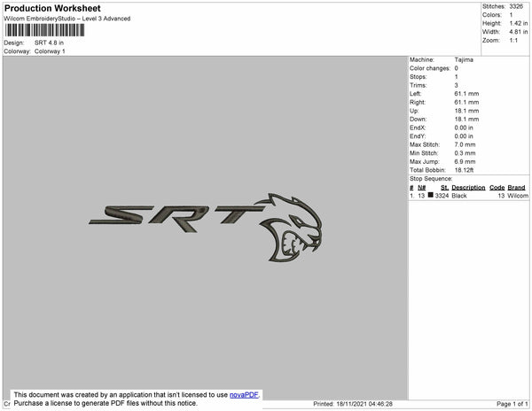Image resolution: width=532 pixels, height=411 pixels.
Task: Click the 'Brand' column header
Action: pyautogui.click(x=516, y=188)
